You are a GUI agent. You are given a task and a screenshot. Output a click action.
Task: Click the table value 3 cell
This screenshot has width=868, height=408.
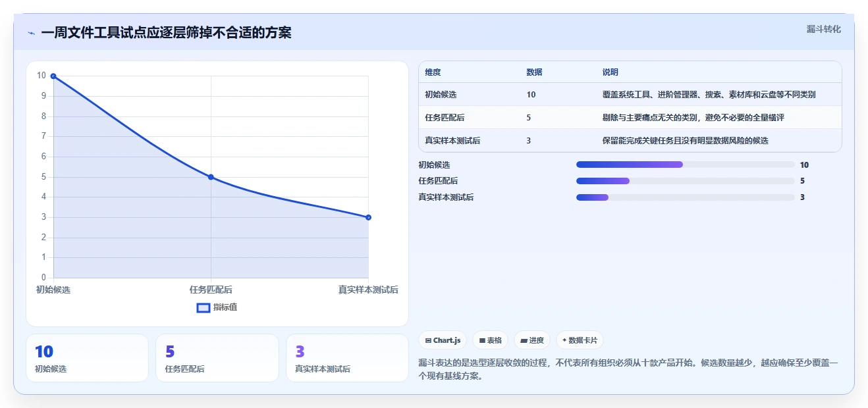coord(558,140)
